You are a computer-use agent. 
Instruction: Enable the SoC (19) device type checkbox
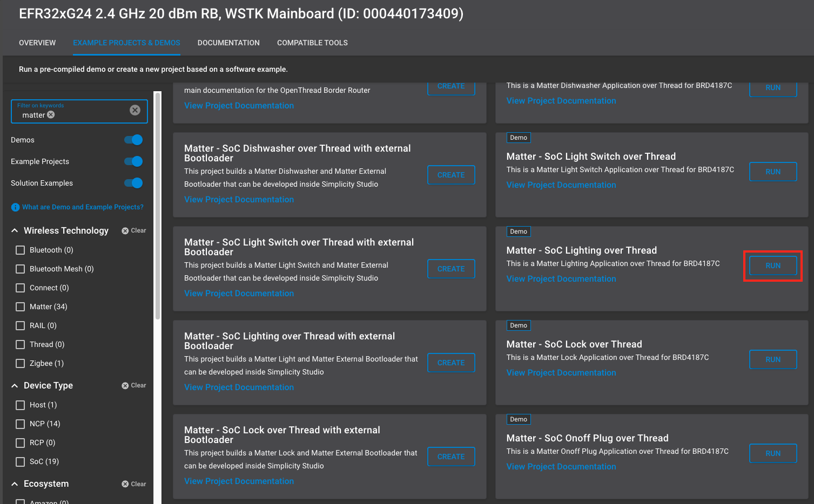21,461
